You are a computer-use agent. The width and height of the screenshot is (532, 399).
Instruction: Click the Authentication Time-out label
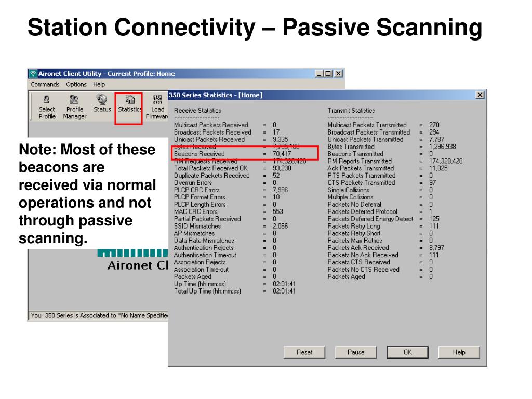tap(205, 255)
